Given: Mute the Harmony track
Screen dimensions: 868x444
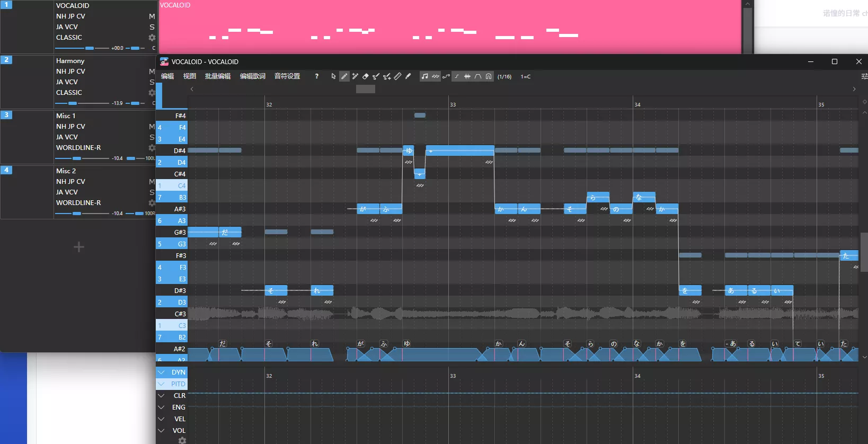Looking at the screenshot, I should point(152,72).
